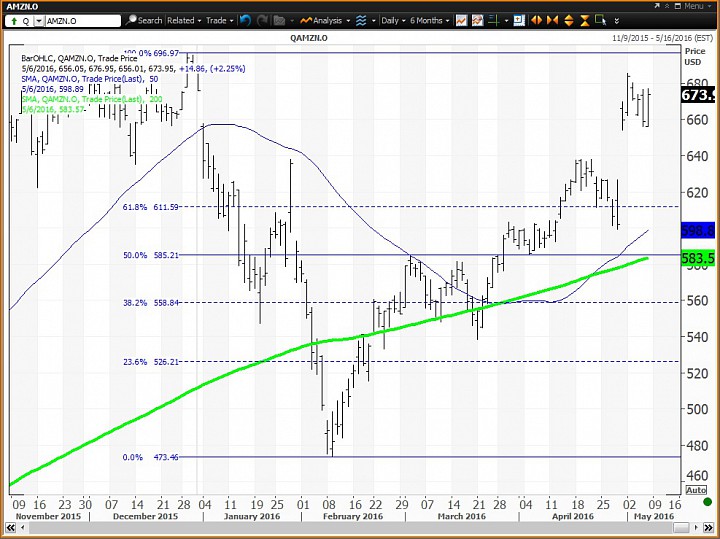Click the compress horizontally orange arrows icon

pyautogui.click(x=552, y=21)
